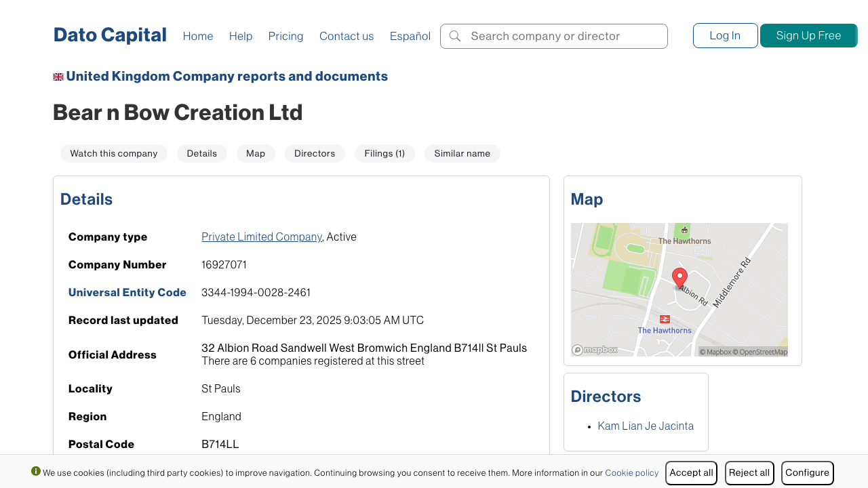Viewport: 868px width, 488px height.
Task: Open the Filings (1) tab
Action: click(x=384, y=153)
